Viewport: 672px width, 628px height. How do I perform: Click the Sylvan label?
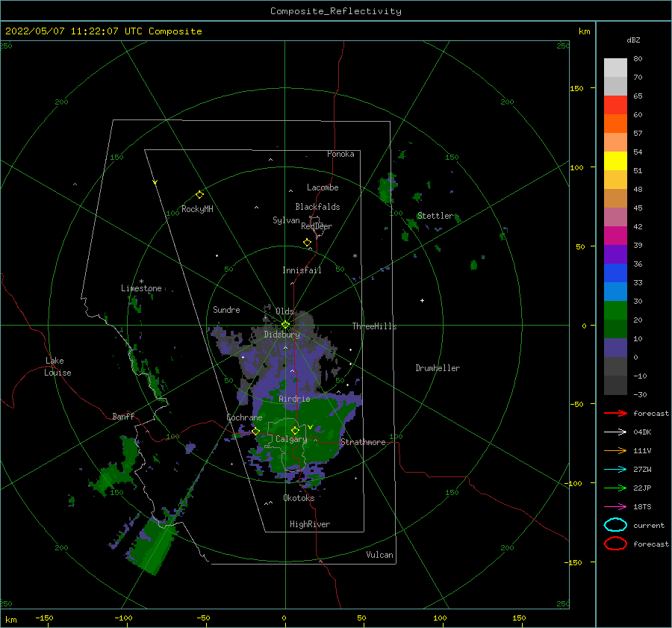pos(286,220)
